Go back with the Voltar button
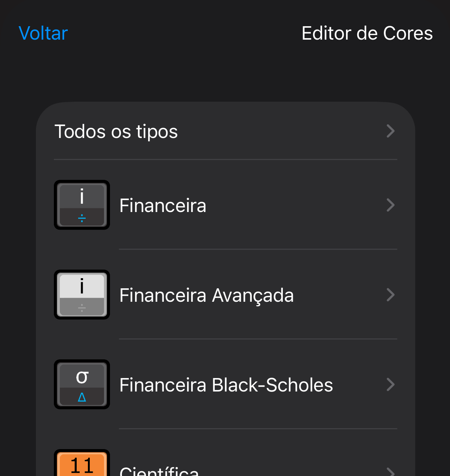This screenshot has height=476, width=450. (x=43, y=33)
